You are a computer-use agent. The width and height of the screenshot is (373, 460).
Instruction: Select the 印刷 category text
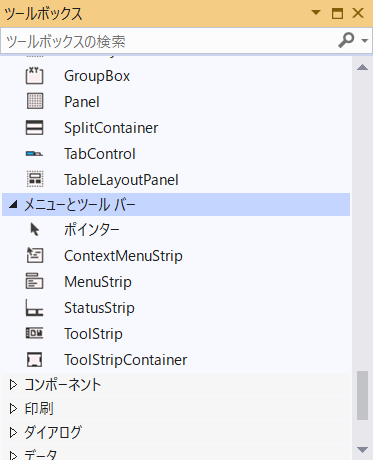[x=39, y=409]
